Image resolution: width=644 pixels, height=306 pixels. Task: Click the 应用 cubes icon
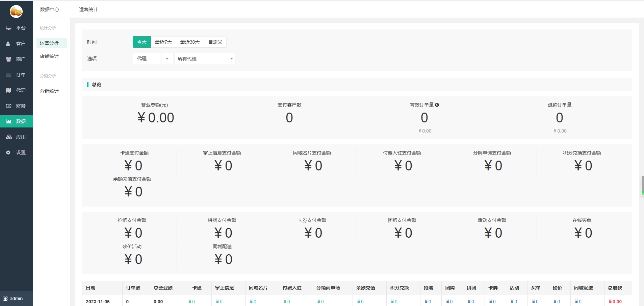pyautogui.click(x=9, y=137)
